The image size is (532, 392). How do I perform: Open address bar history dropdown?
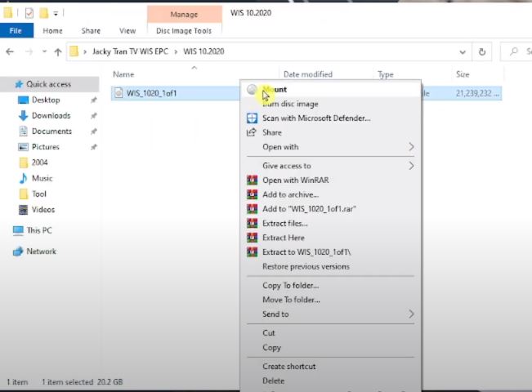(x=462, y=52)
